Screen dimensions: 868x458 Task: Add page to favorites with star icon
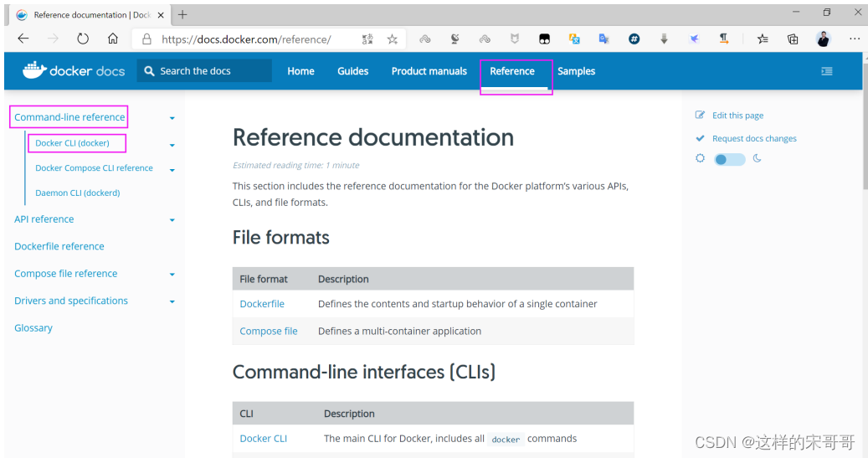(x=393, y=39)
